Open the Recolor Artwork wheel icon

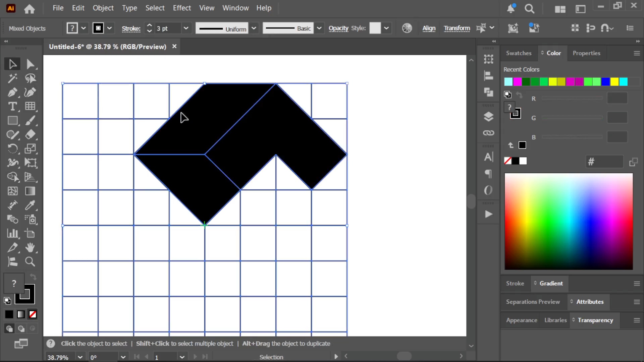coord(407,28)
